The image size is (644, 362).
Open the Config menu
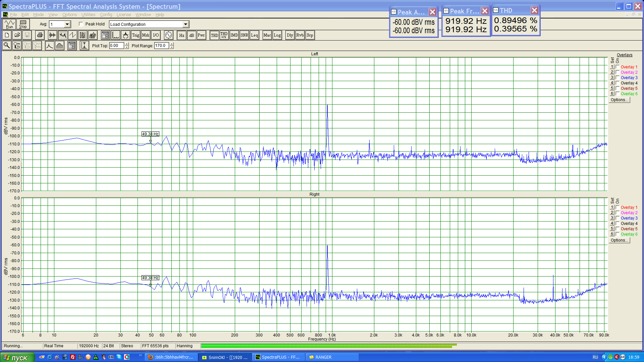tap(106, 15)
